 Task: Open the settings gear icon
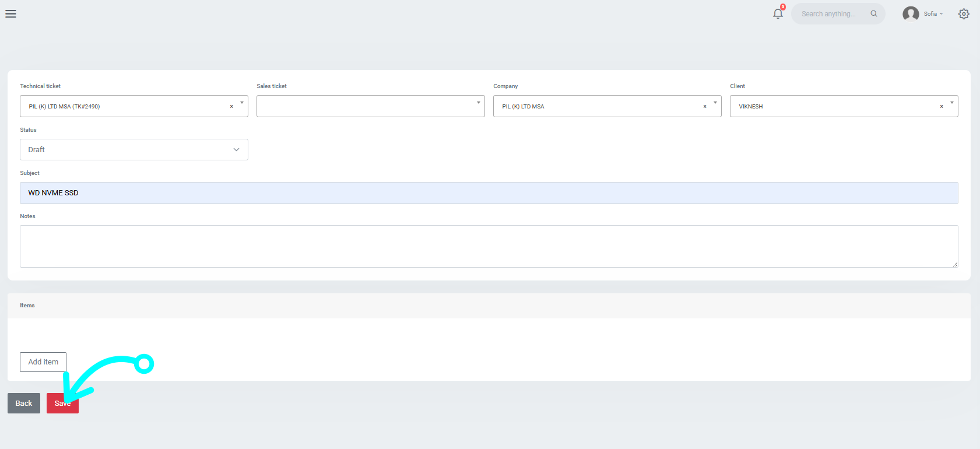point(964,14)
